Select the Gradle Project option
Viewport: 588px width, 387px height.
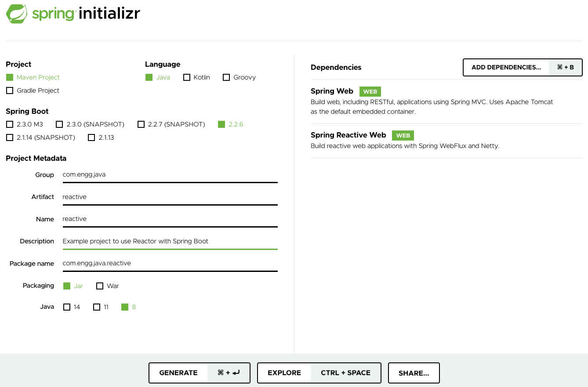tap(10, 90)
